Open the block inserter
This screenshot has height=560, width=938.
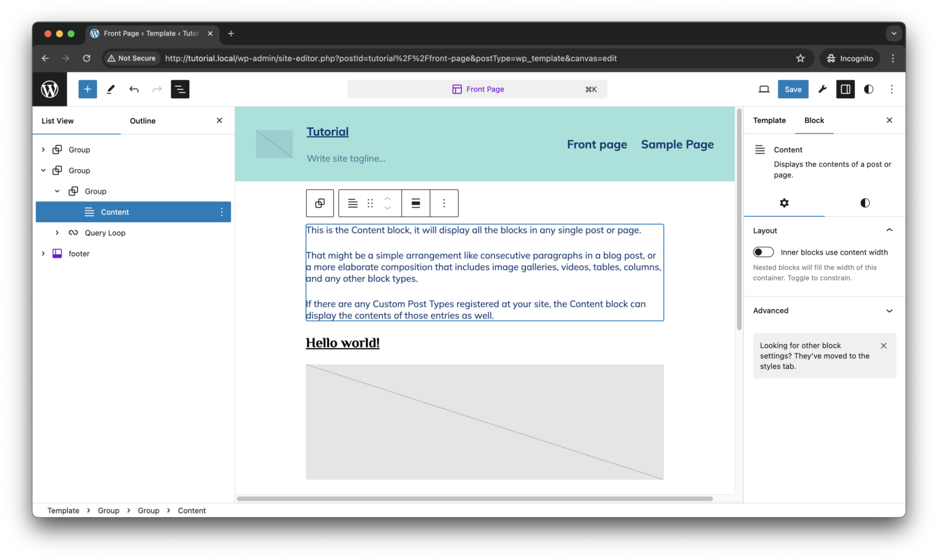pos(87,89)
